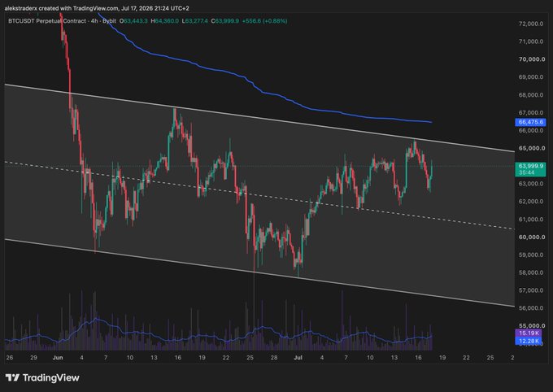Click the 28 date label on time axis
The width and height of the screenshot is (553, 392).
click(274, 358)
